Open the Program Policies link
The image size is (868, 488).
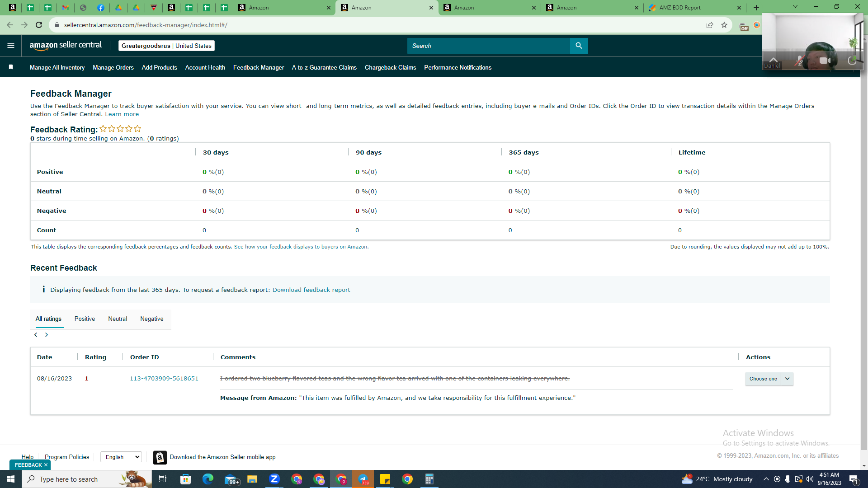(x=67, y=457)
